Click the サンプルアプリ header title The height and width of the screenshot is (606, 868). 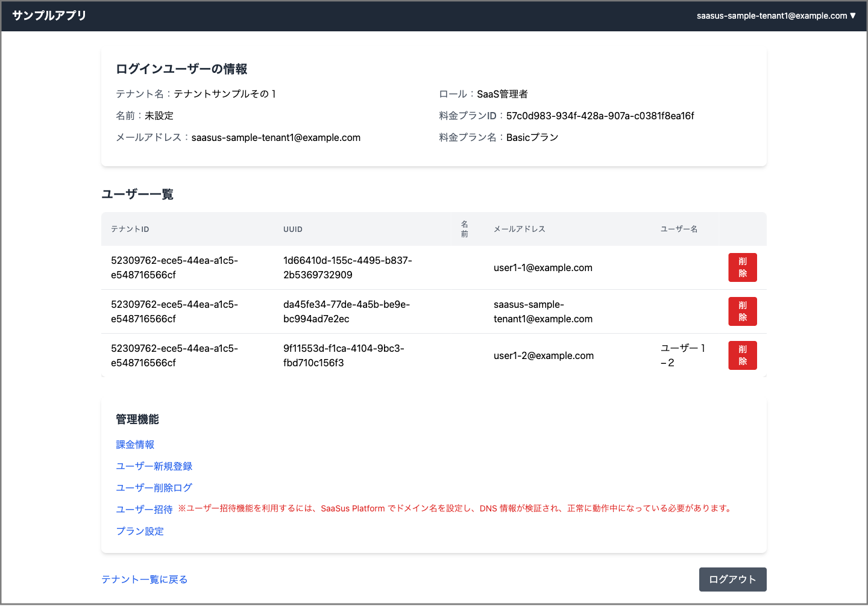49,16
